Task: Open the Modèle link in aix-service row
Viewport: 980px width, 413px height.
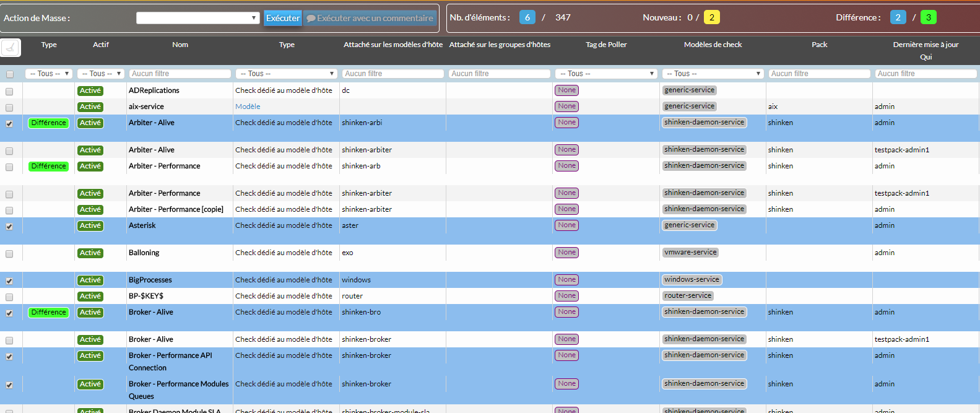Action: pos(248,107)
